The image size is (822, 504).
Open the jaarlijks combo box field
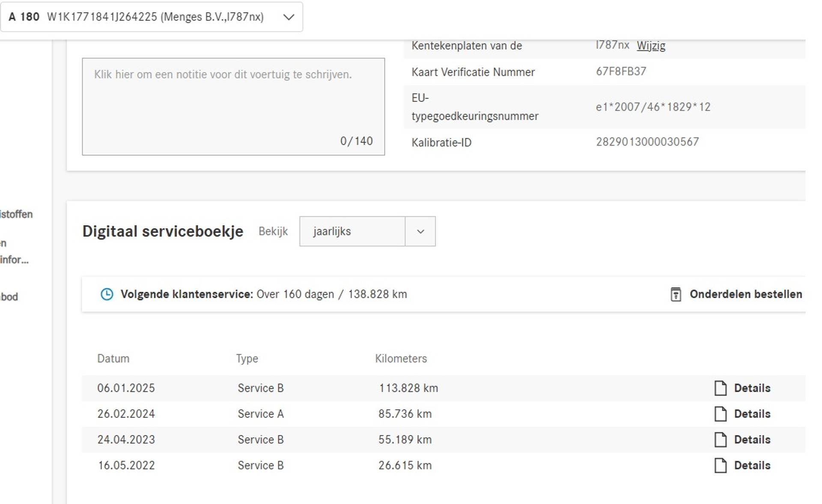(x=352, y=231)
